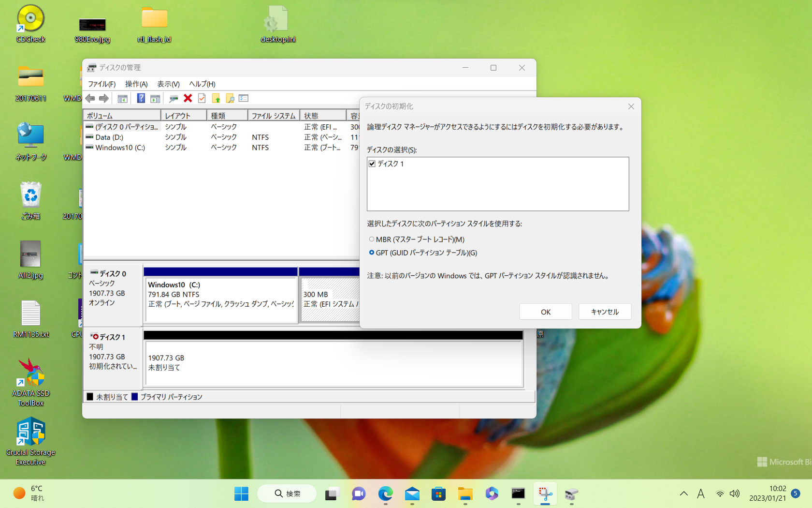Open Microsoft Edge from the taskbar
812x508 pixels.
[x=385, y=493]
